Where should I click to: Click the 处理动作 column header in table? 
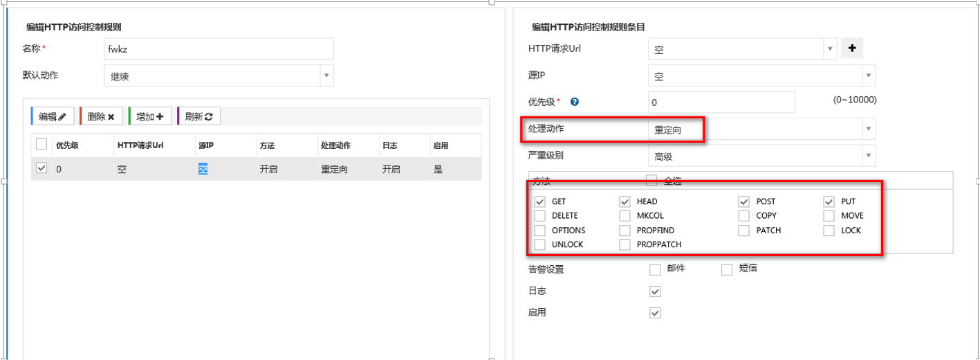pos(336,145)
